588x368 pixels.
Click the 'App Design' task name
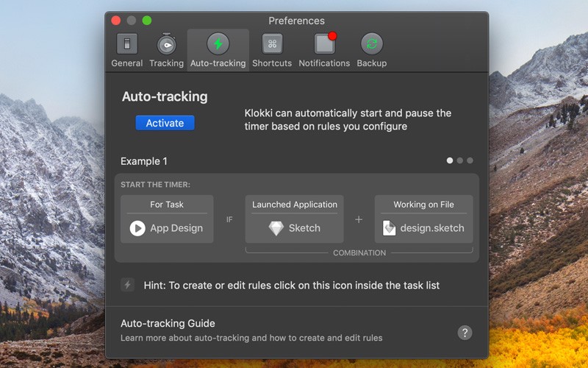176,228
